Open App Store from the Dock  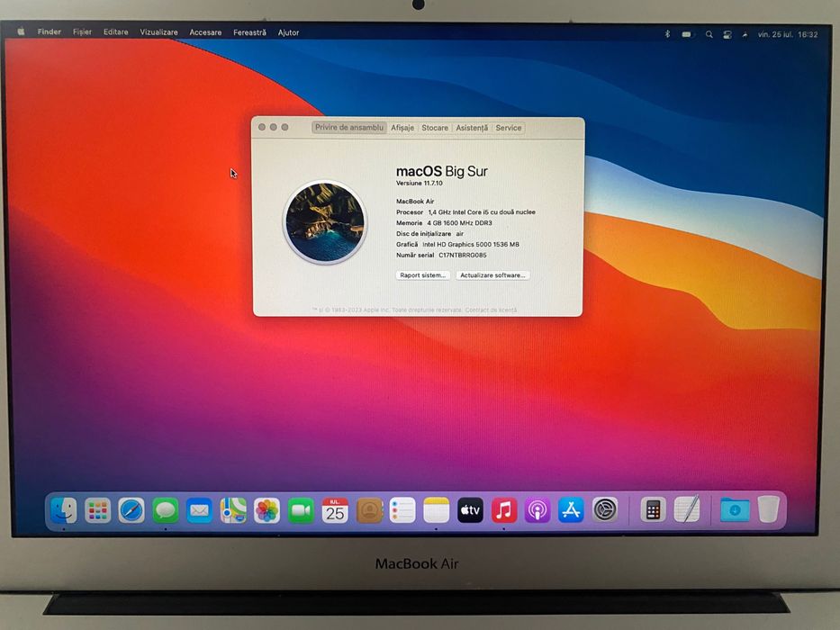(571, 510)
